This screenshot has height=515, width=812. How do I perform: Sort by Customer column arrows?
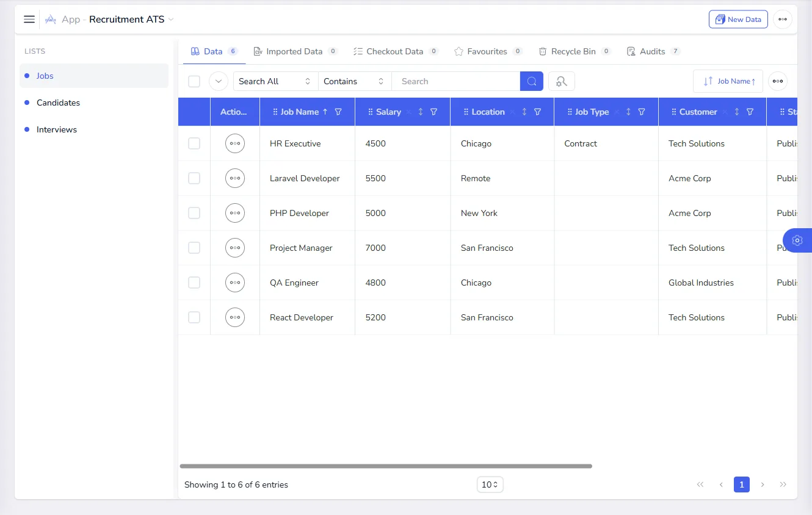pyautogui.click(x=737, y=112)
